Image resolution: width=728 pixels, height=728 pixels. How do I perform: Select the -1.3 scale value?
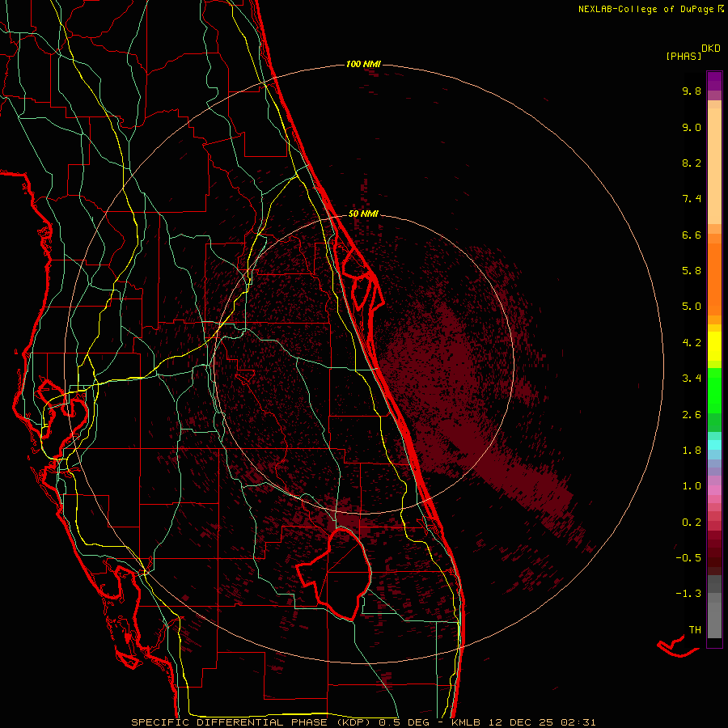pyautogui.click(x=688, y=594)
